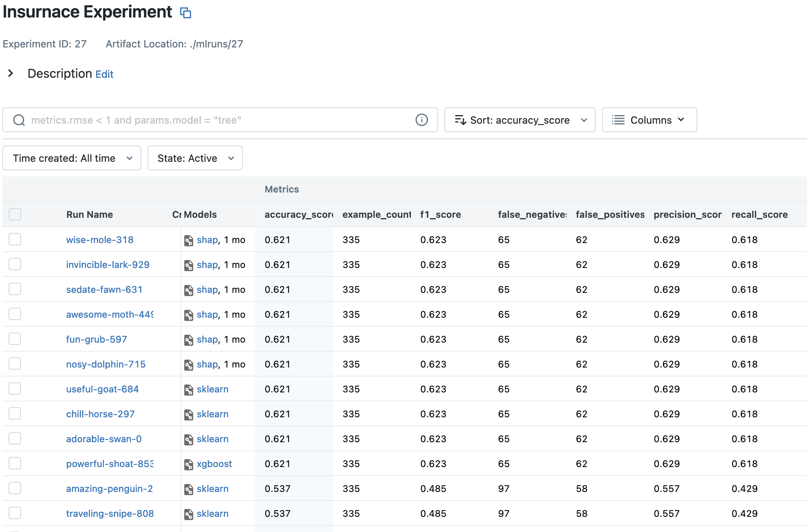807x532 pixels.
Task: Click the Run Name column header
Action: (89, 214)
